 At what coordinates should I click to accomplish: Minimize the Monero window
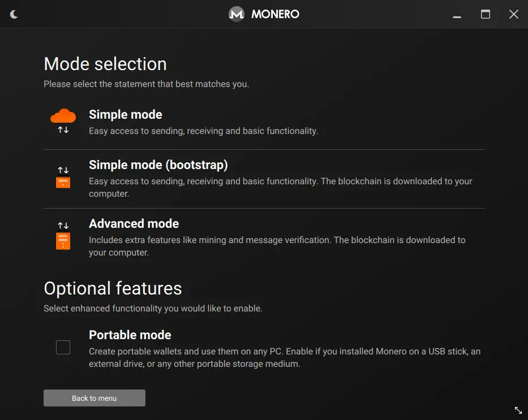[x=457, y=15]
